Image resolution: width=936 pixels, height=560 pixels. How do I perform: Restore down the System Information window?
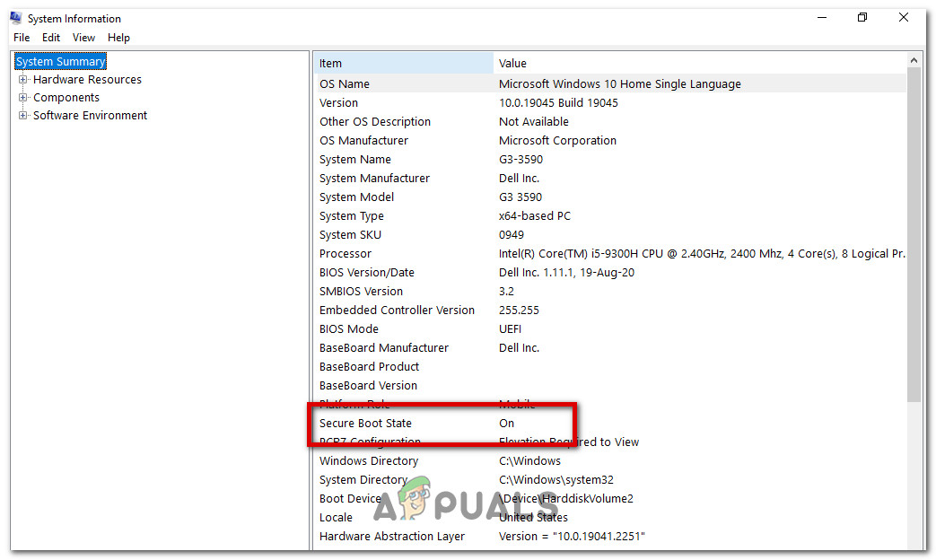(862, 18)
